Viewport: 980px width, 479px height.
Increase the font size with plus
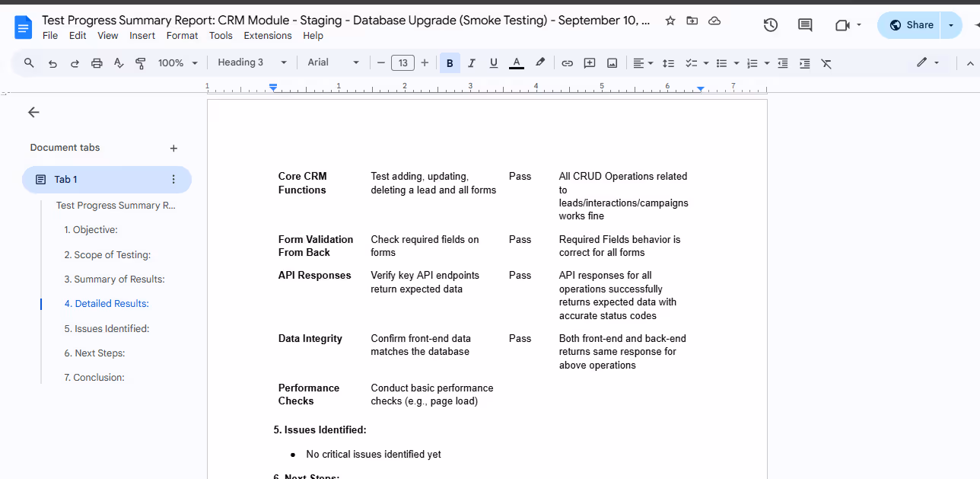coord(425,63)
